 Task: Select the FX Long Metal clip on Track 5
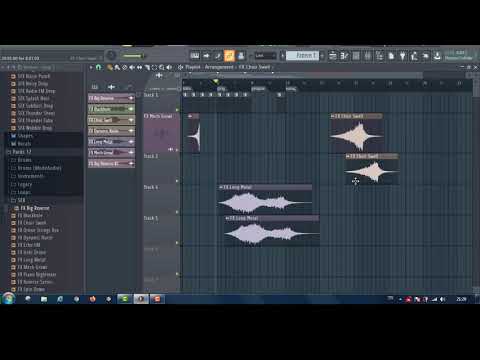click(272, 231)
